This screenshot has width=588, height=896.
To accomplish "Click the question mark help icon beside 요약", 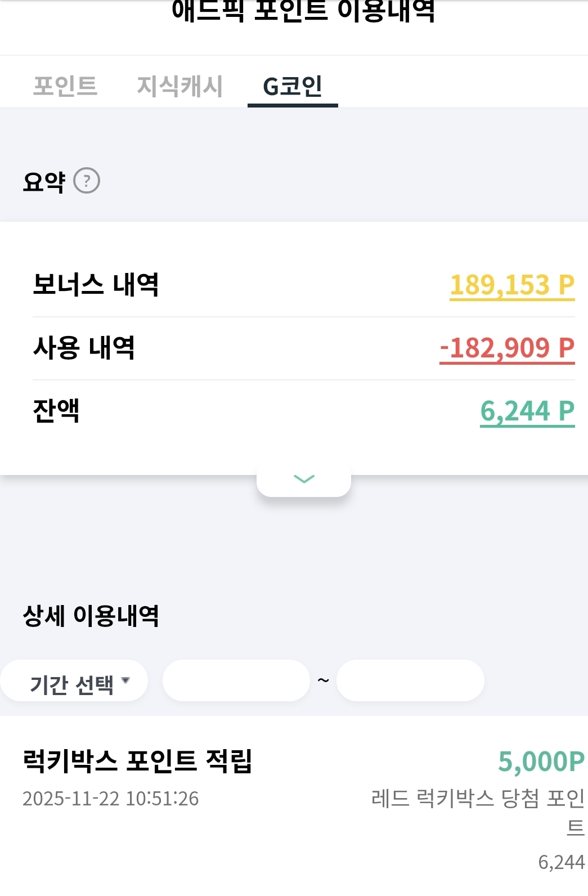I will coord(87,181).
